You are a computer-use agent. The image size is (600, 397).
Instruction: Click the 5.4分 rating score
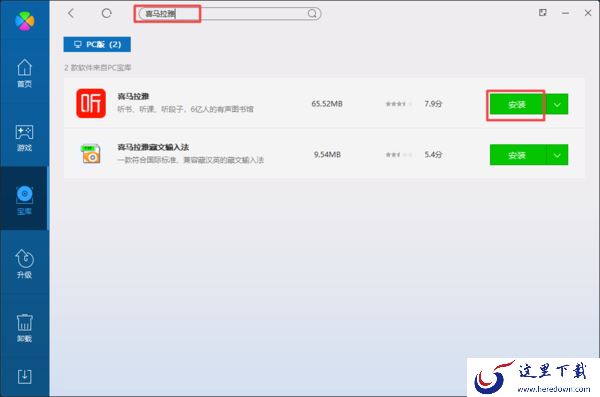pyautogui.click(x=433, y=155)
